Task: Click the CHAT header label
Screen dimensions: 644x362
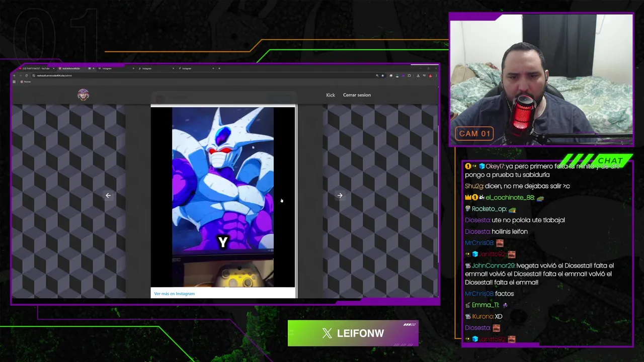Action: 610,160
